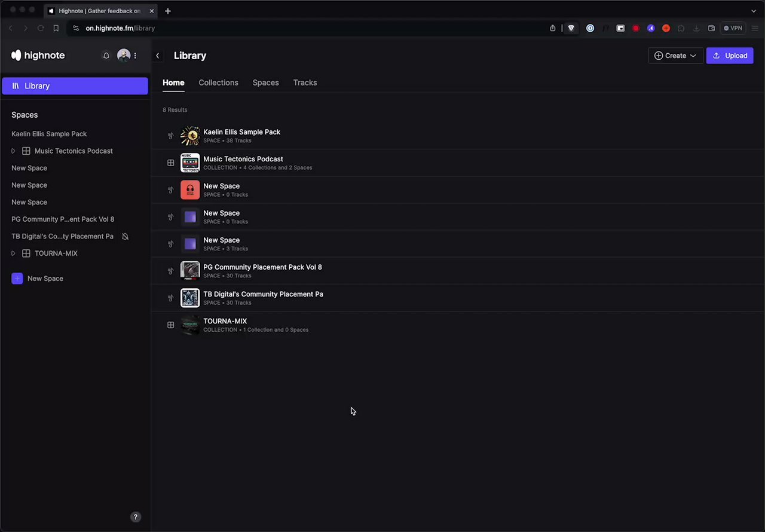Click the VPN button
This screenshot has height=532, width=765.
pyautogui.click(x=733, y=28)
